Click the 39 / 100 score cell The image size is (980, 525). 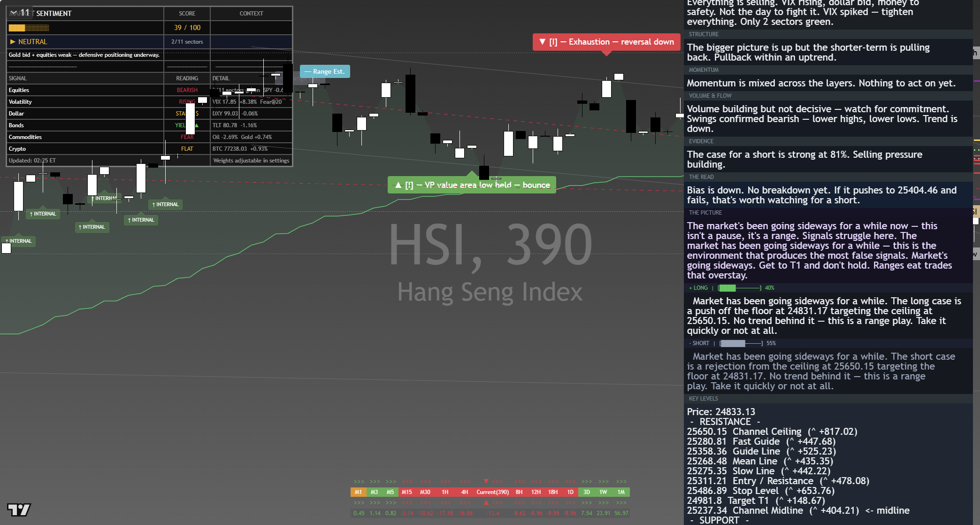187,28
